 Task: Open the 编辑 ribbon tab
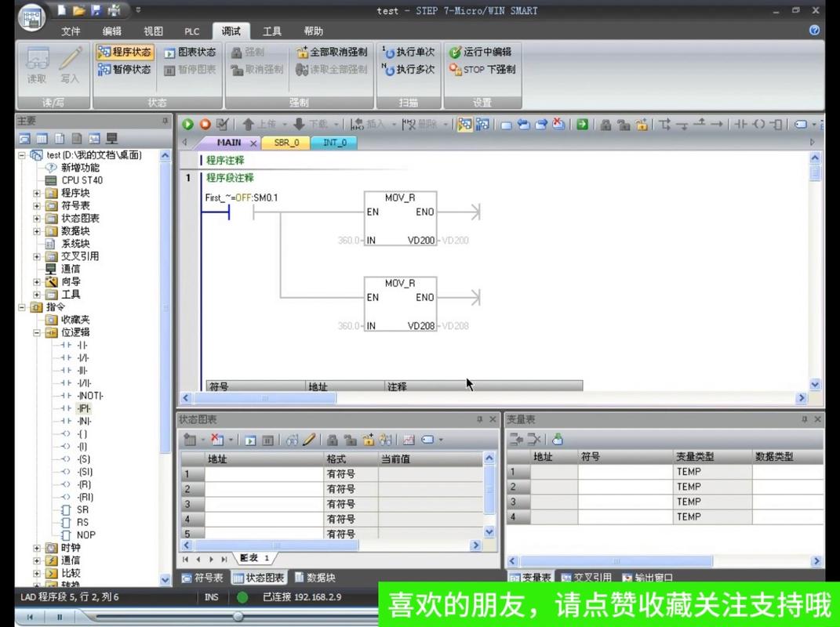(x=112, y=31)
